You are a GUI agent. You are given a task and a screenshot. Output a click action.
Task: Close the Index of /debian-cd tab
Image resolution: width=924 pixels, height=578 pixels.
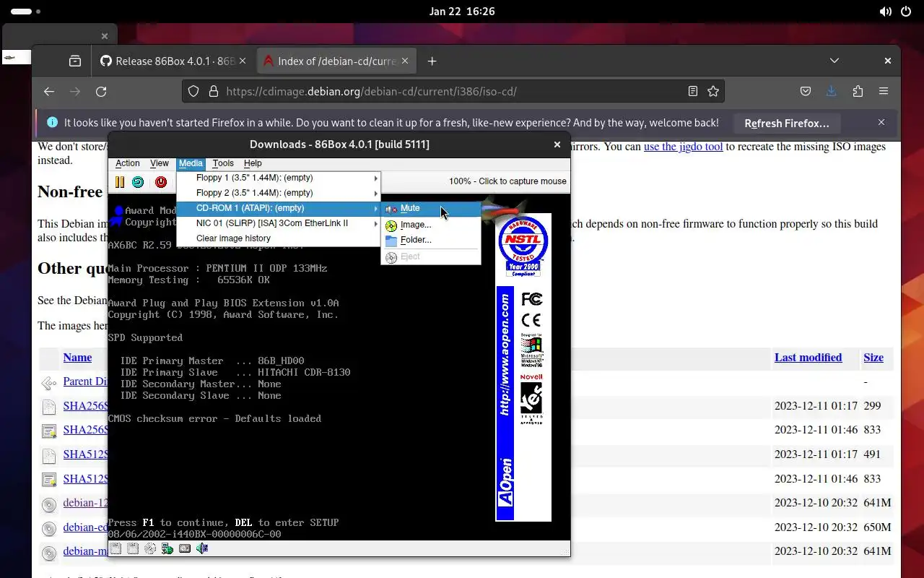click(405, 61)
